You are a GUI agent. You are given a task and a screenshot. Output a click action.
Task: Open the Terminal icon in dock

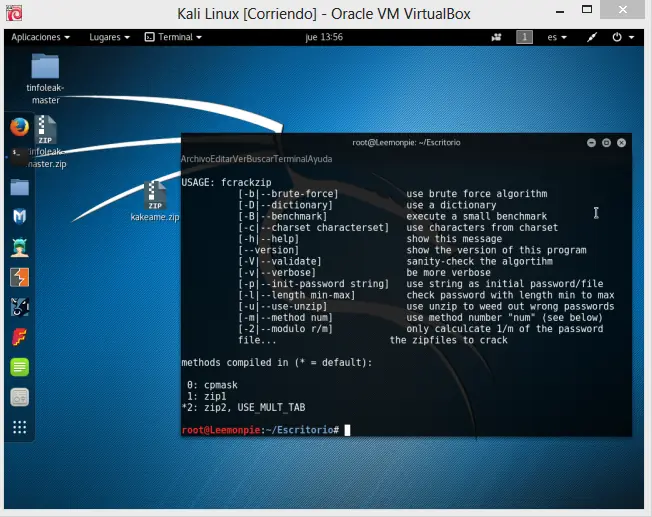pyautogui.click(x=19, y=157)
